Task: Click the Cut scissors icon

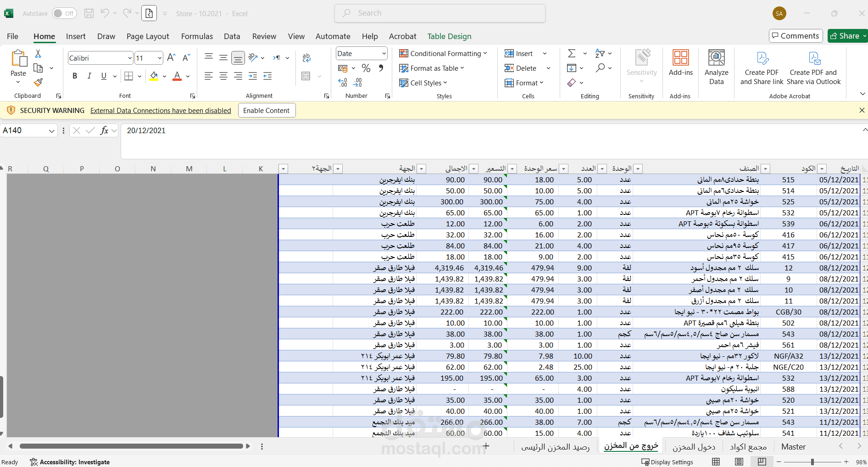Action: tap(38, 54)
